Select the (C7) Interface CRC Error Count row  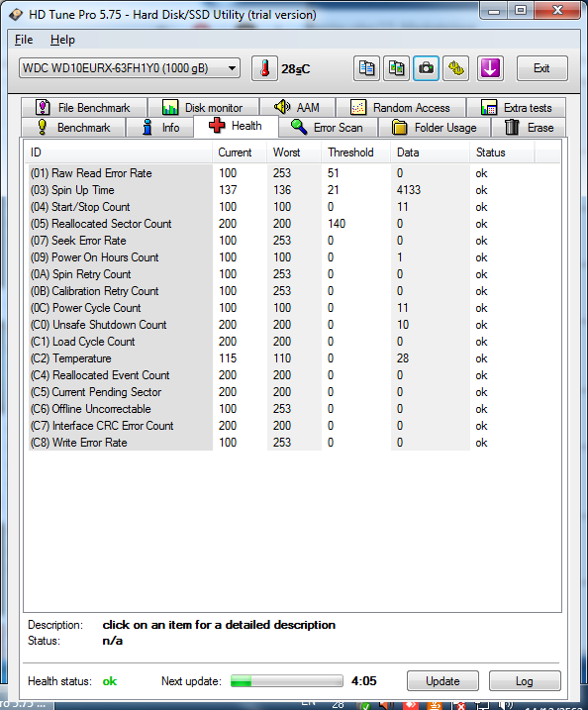(294, 426)
